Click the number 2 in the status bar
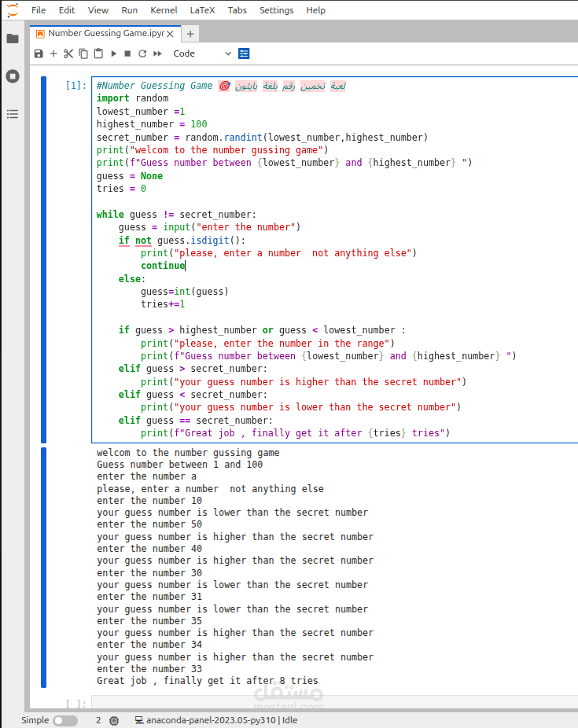 (98, 721)
